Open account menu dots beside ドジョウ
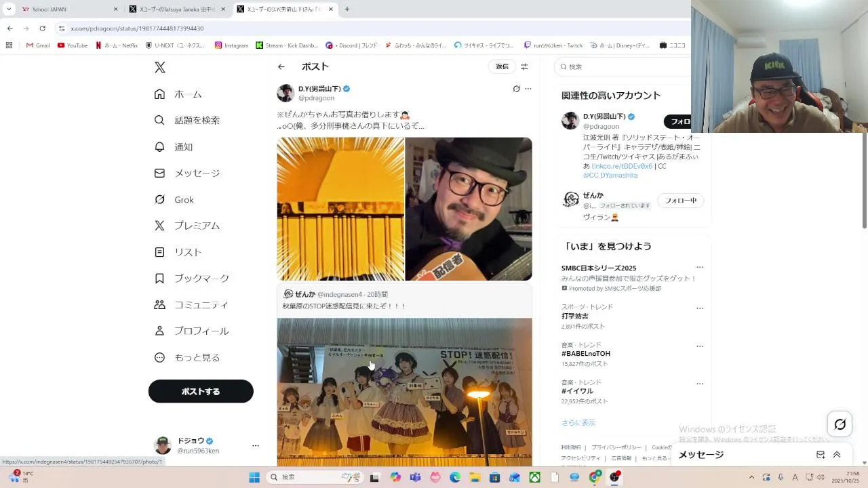The width and height of the screenshot is (868, 488). [x=256, y=445]
